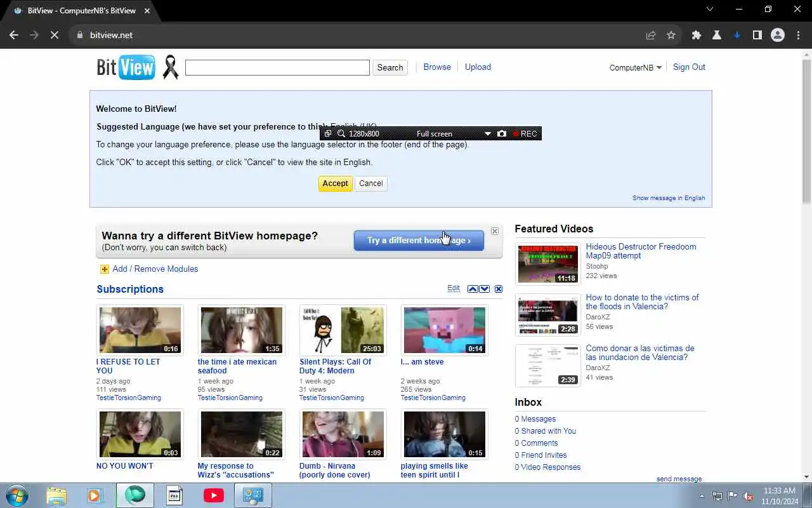
Task: Open the ComputerNB account dropdown
Action: pyautogui.click(x=636, y=67)
